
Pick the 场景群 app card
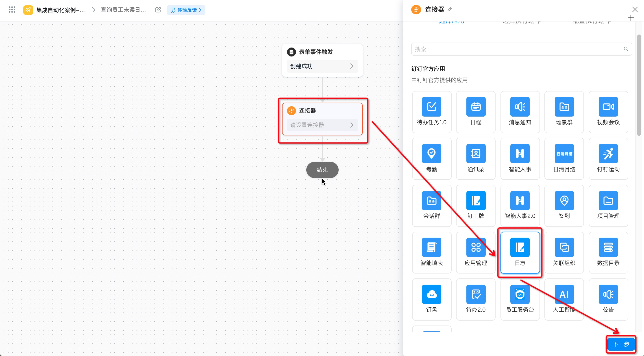564,112
